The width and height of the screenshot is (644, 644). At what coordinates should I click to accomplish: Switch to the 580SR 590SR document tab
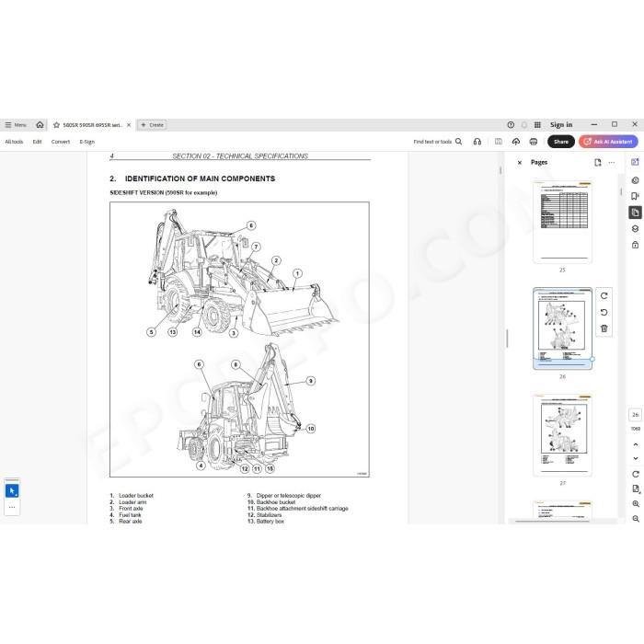point(92,125)
